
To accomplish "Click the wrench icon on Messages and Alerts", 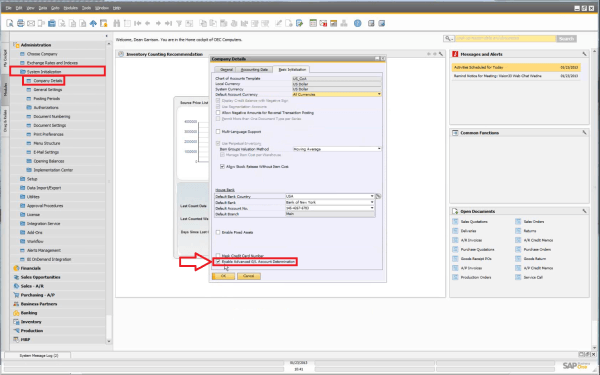I will 584,54.
